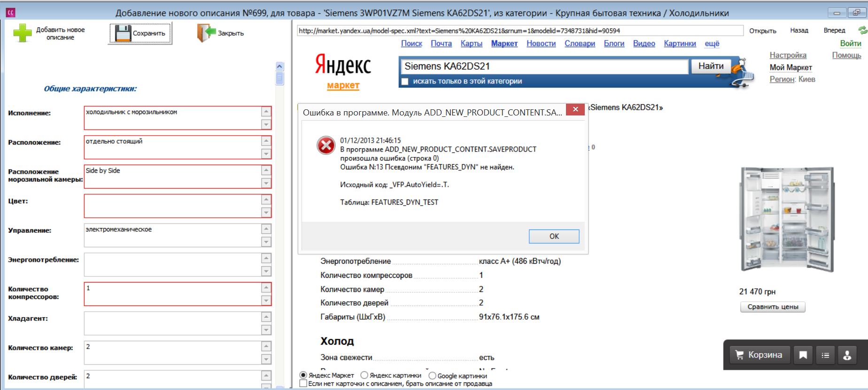Open the Настройка link
This screenshot has width=868, height=390.
click(x=788, y=55)
